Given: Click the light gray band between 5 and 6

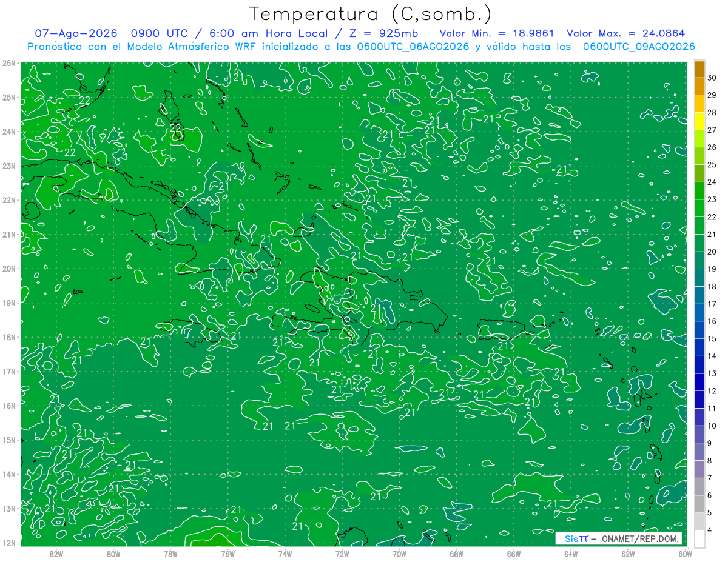Looking at the screenshot, I should tap(699, 504).
